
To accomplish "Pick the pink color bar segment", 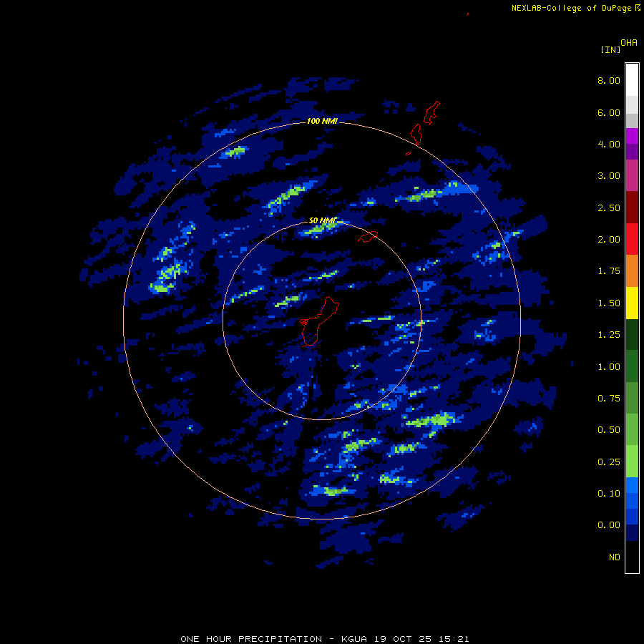I will (632, 175).
